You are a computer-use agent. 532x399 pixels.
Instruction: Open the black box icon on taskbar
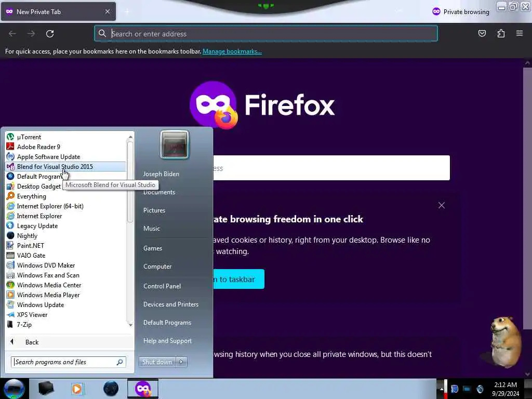click(x=46, y=389)
